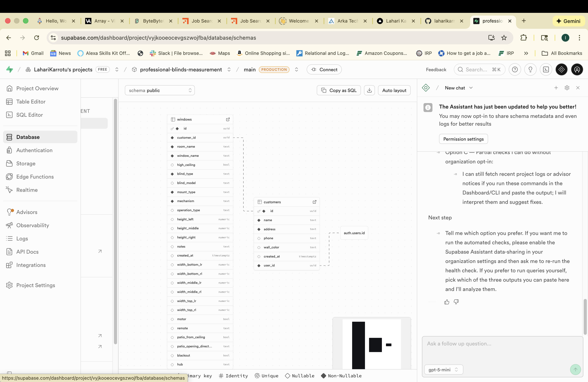588x382 pixels.
Task: Open the schema public dropdown
Action: coord(160,90)
